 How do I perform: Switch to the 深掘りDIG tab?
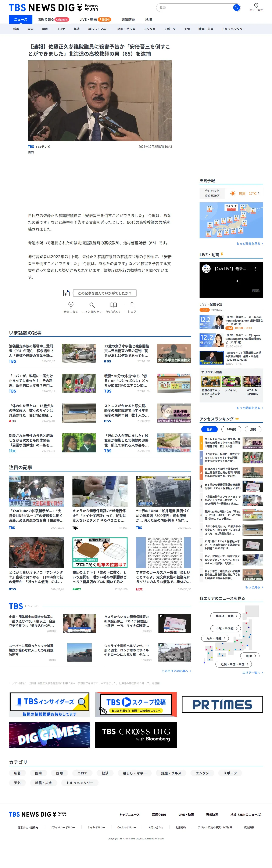[x=53, y=19]
